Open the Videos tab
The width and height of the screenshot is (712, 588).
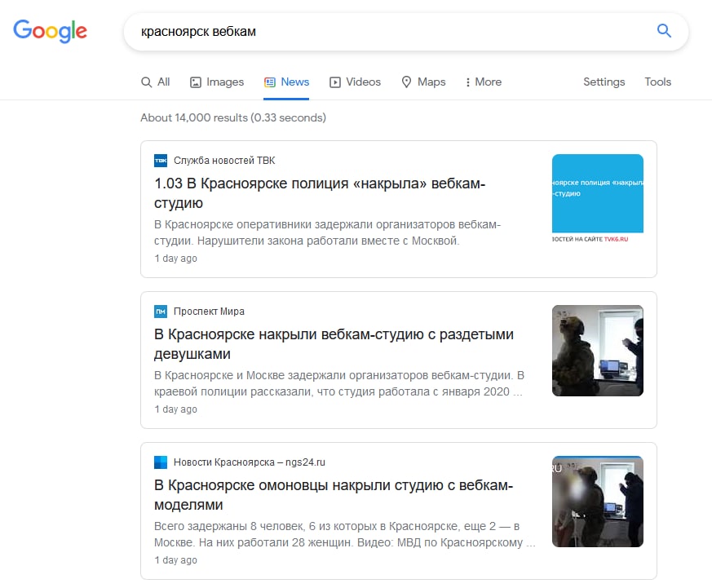(355, 82)
